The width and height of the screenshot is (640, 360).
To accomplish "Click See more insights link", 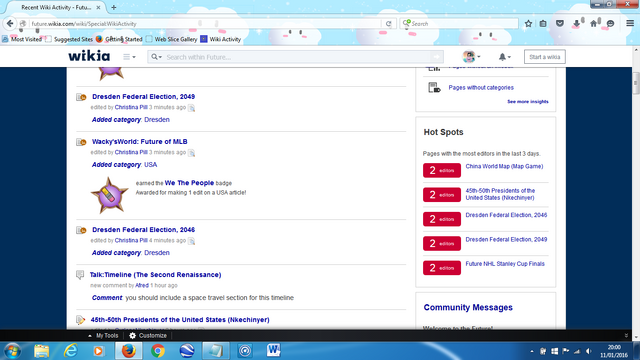I will click(x=528, y=102).
